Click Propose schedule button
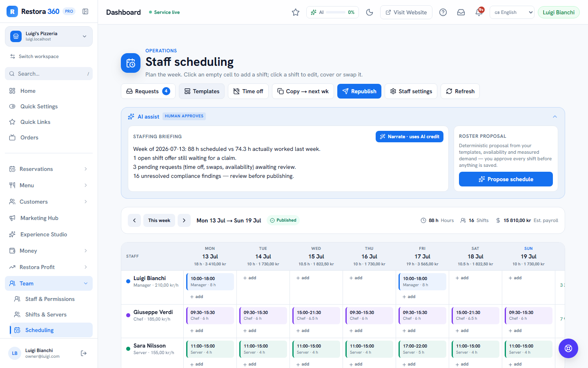 (506, 179)
